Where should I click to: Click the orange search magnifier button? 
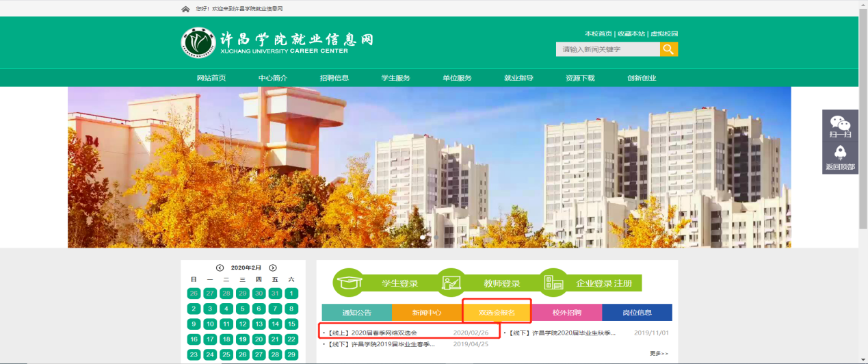click(669, 49)
